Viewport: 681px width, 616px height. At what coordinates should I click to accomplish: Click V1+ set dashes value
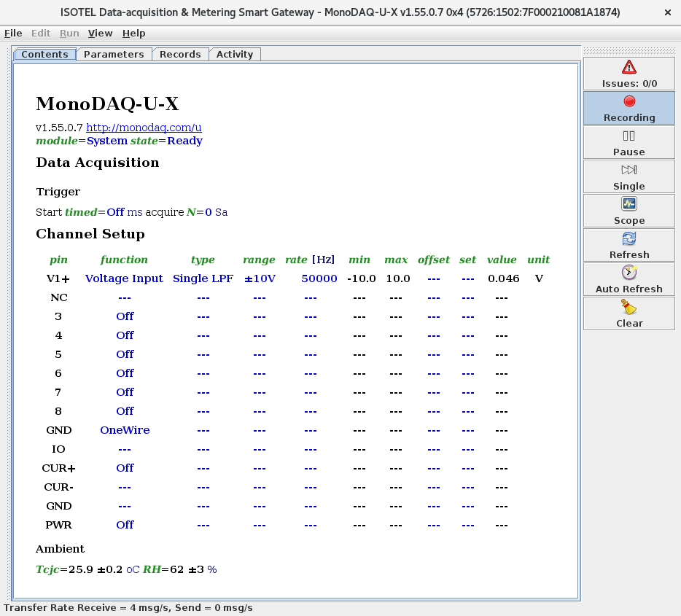[468, 278]
